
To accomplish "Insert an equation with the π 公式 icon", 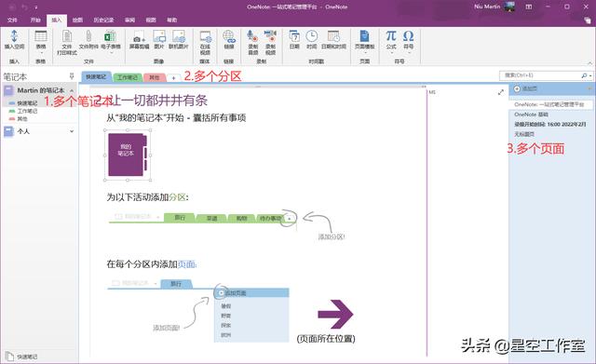I will coord(391,35).
